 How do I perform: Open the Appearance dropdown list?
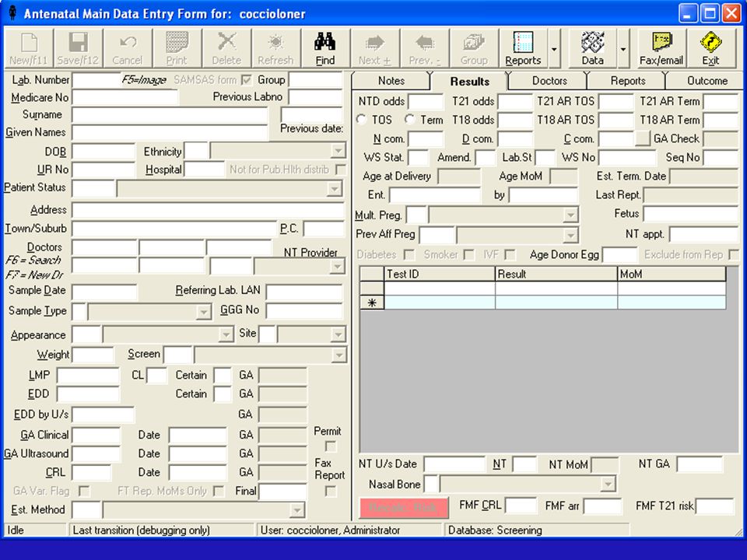point(226,334)
